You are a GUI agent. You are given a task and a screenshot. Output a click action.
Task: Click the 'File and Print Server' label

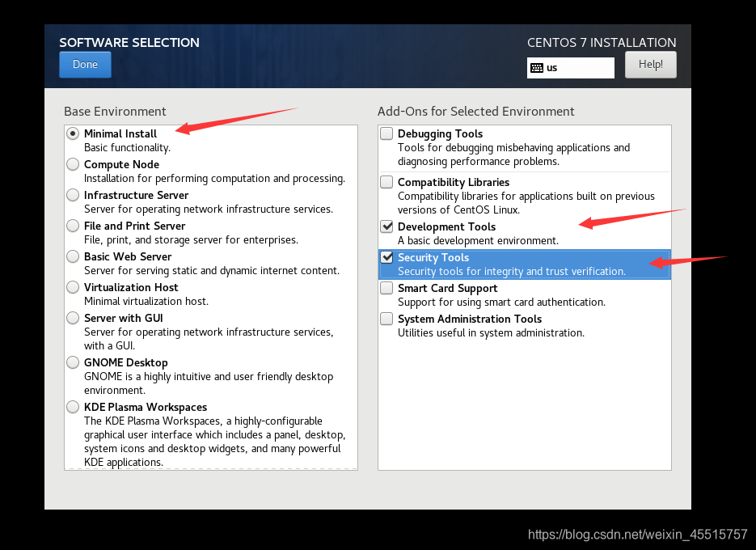(x=134, y=226)
